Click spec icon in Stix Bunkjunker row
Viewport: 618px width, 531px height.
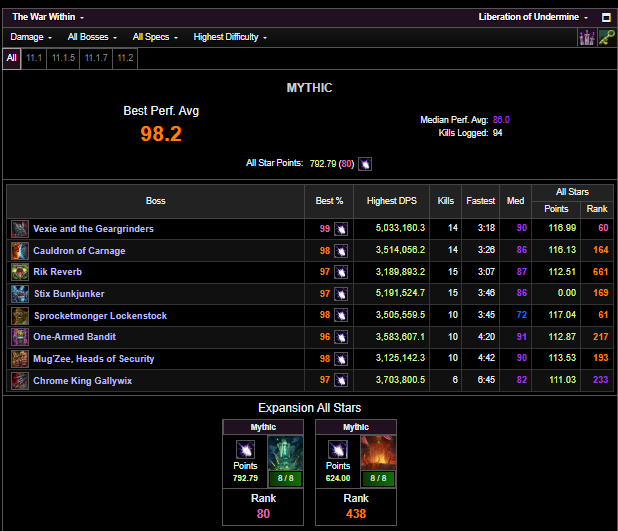pos(341,294)
